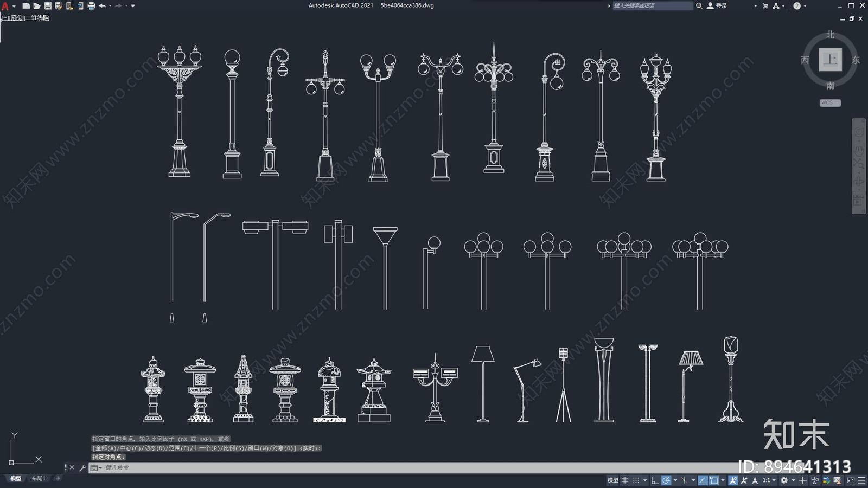Toggle object snap tracking in status bar
Image resolution: width=868 pixels, height=488 pixels.
tap(703, 480)
